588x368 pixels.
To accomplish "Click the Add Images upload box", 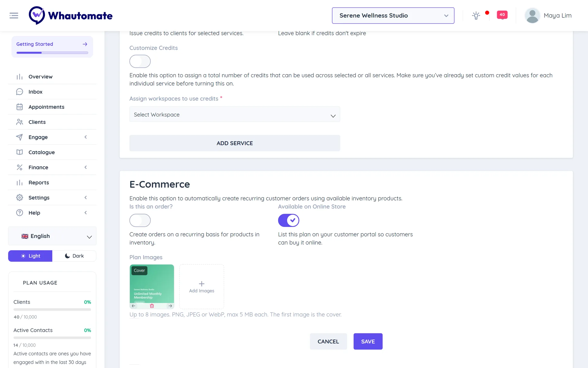I will pos(202,287).
